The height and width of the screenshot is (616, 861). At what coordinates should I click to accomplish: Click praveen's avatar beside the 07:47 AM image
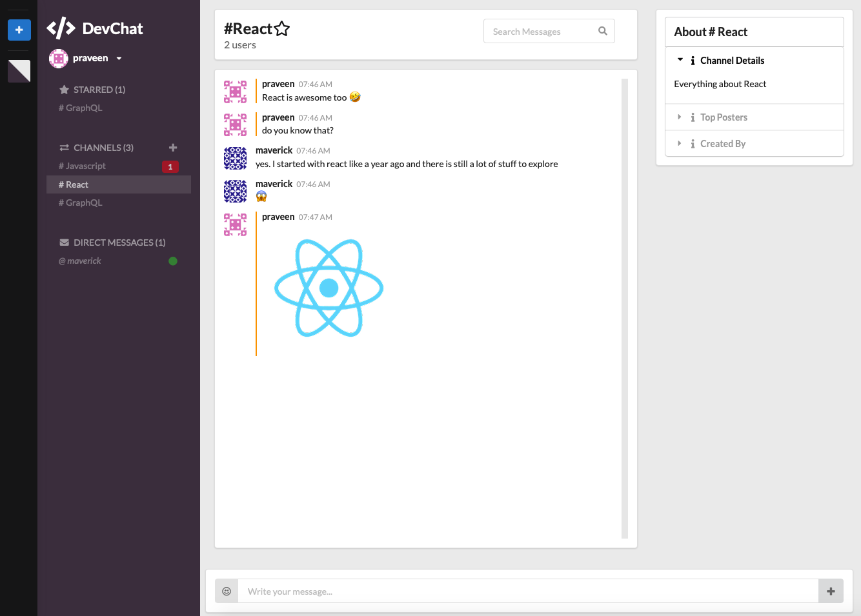(235, 224)
